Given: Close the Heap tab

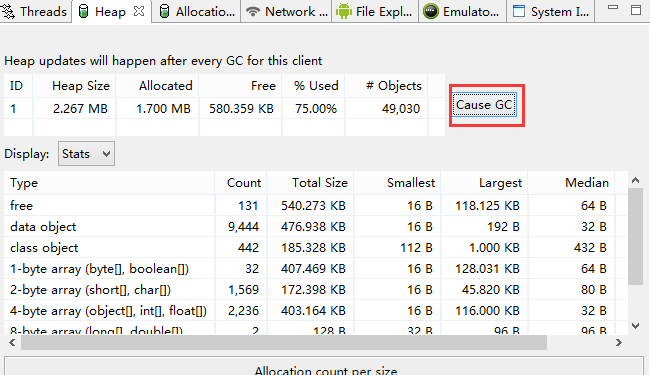Looking at the screenshot, I should click(x=139, y=11).
